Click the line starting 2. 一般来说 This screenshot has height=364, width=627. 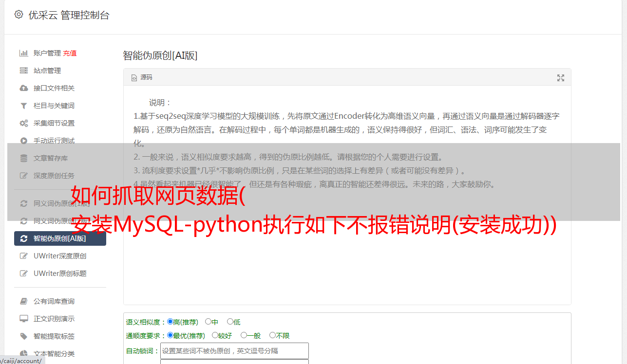click(288, 157)
